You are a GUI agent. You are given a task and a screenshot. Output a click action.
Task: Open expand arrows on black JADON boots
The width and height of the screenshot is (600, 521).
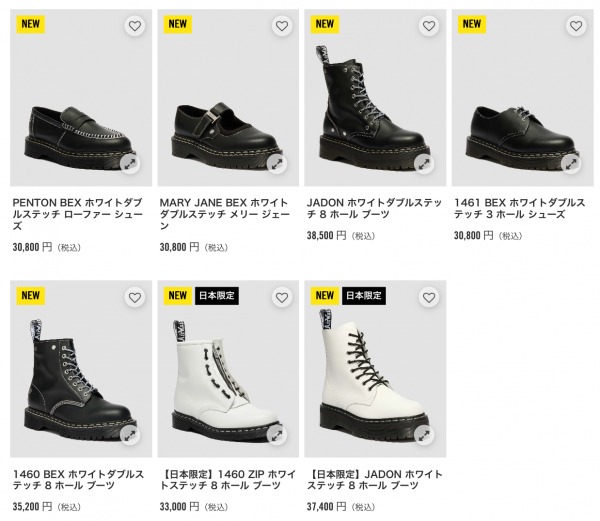pos(424,163)
